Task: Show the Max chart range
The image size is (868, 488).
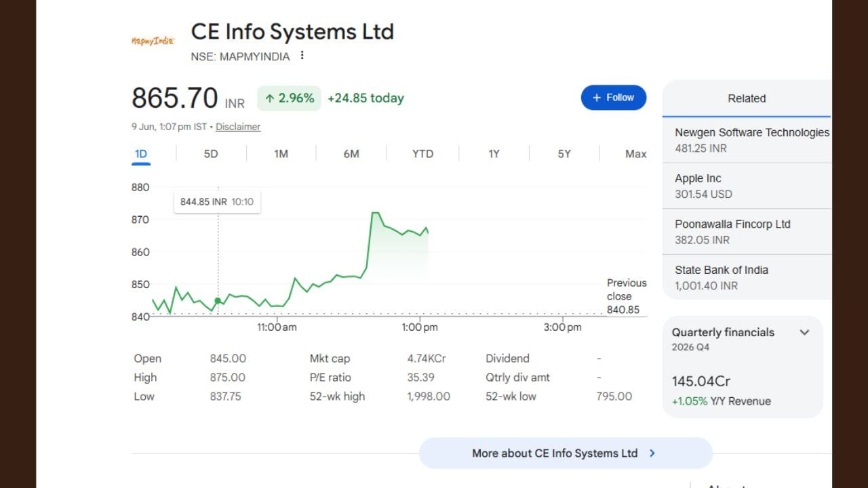Action: pos(635,154)
